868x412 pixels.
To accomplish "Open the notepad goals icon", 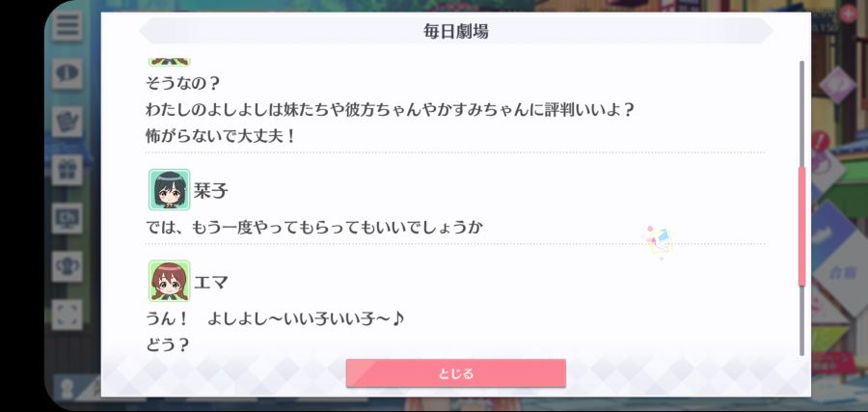I will (67, 122).
